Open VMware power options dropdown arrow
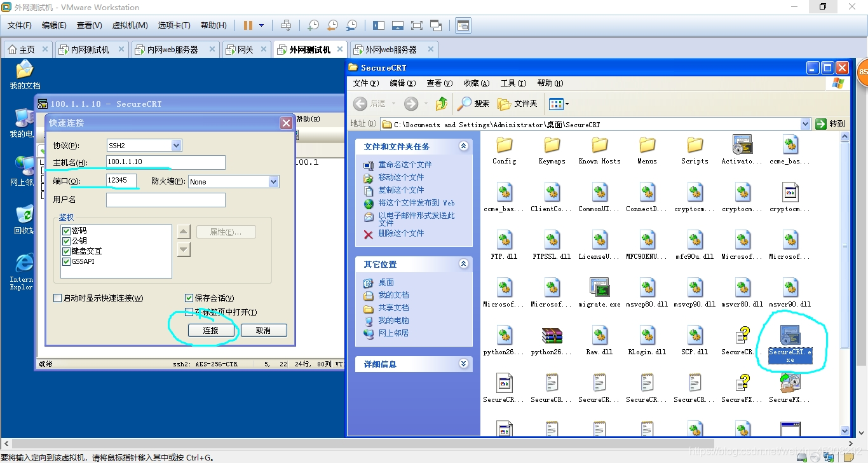This screenshot has width=868, height=463. pos(262,25)
